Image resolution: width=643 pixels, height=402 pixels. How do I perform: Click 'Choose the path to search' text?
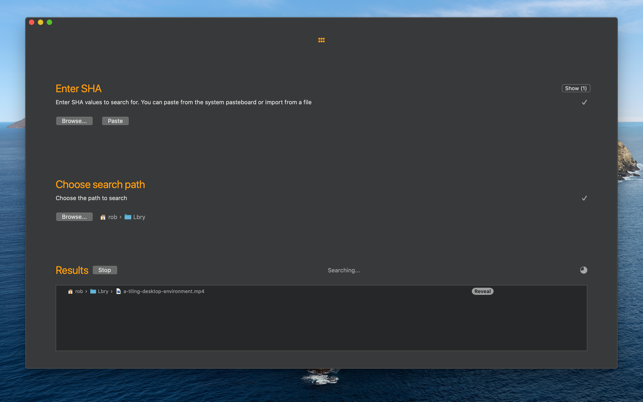[x=91, y=198]
